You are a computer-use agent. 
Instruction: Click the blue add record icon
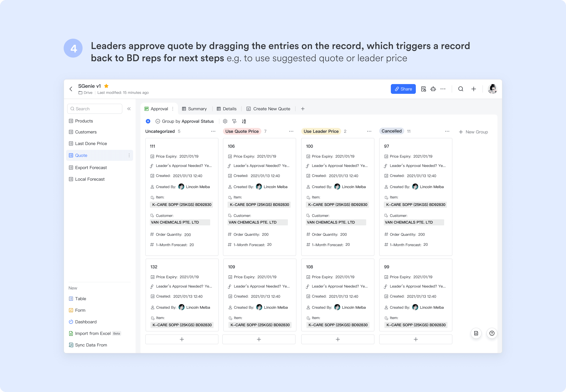148,121
